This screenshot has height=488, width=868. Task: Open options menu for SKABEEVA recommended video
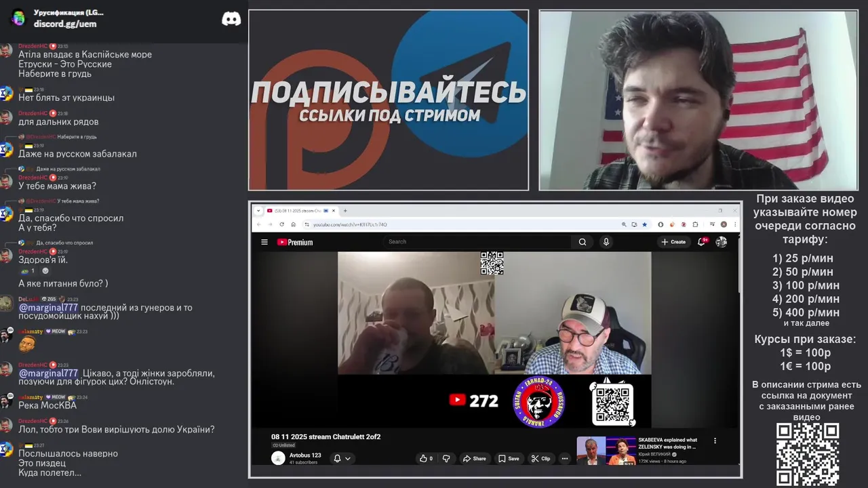click(715, 441)
